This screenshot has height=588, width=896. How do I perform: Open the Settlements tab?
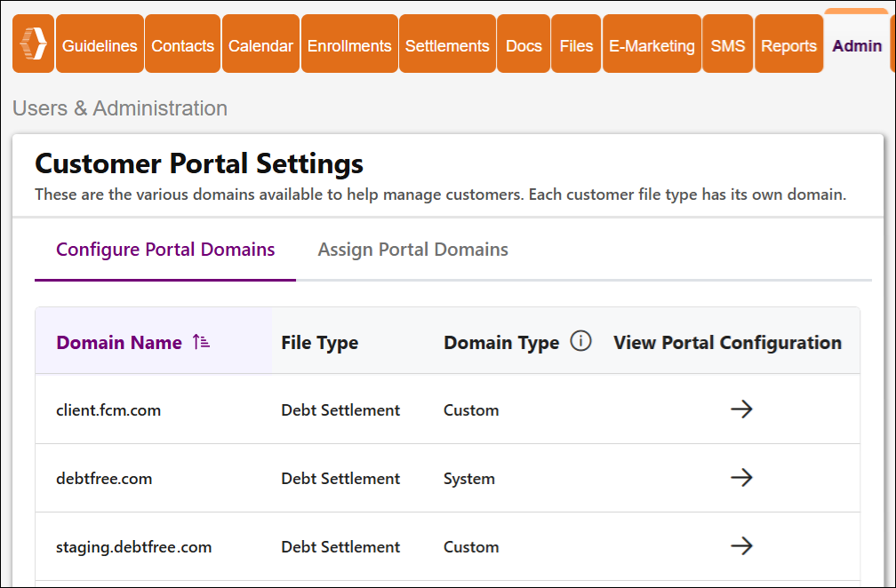point(447,45)
